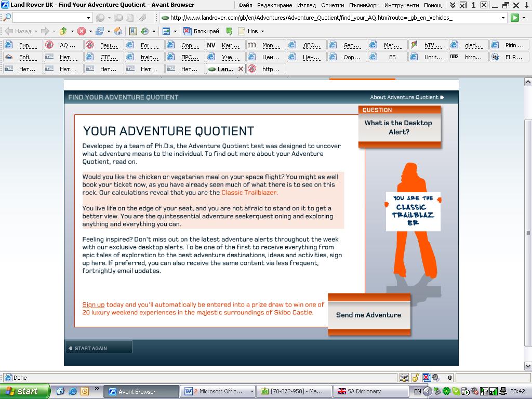
Task: Click inside the search text box
Action: 49,18
